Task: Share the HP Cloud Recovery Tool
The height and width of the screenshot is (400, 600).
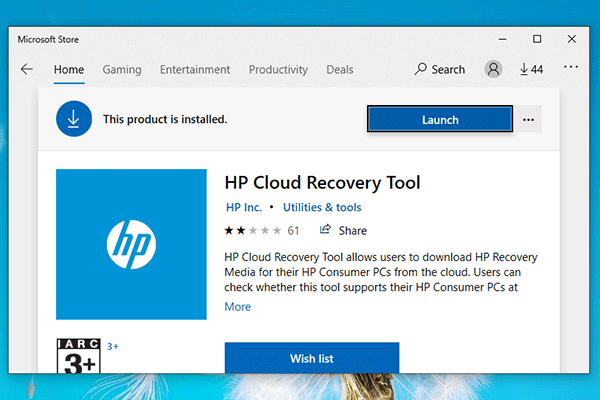Action: (x=343, y=230)
